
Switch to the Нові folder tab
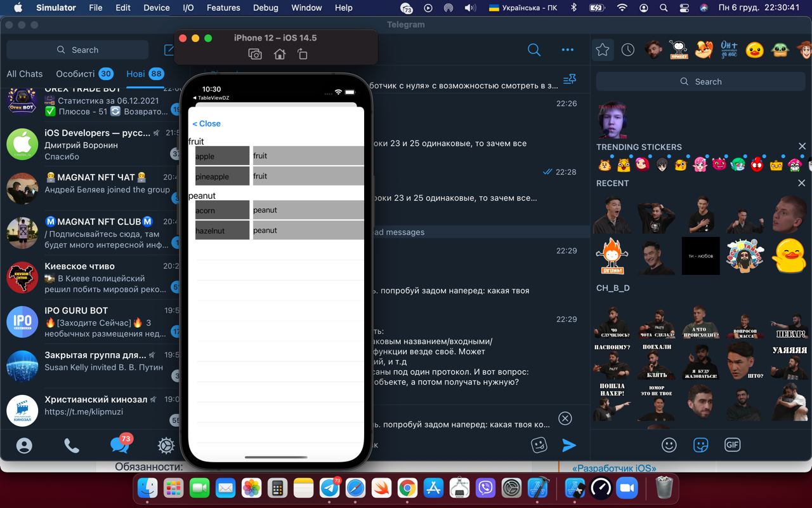(x=145, y=74)
